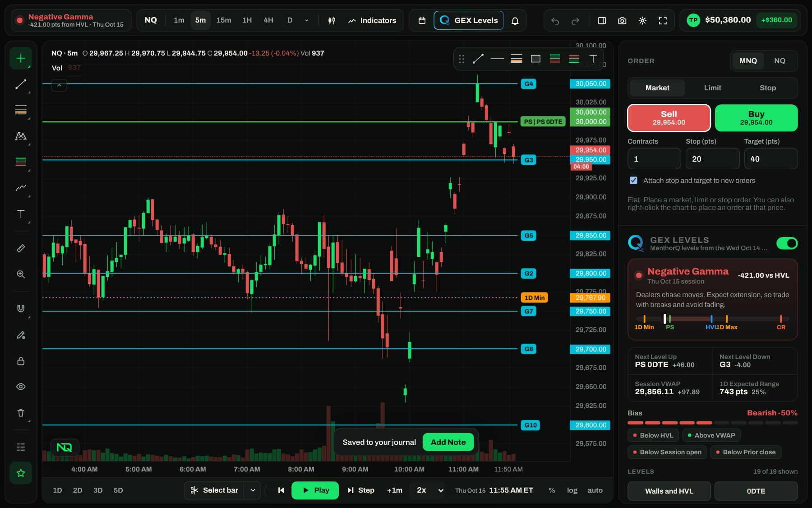Uncheck Attach stop and target checkbox
The width and height of the screenshot is (812, 508).
click(x=633, y=181)
